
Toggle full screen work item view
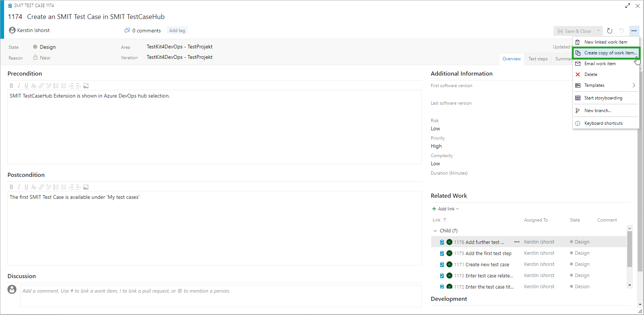pyautogui.click(x=628, y=6)
